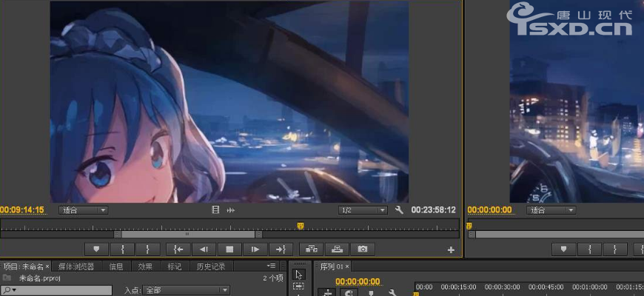The width and height of the screenshot is (644, 296).
Task: Select the 序列 01 timeline tab
Action: coord(331,266)
